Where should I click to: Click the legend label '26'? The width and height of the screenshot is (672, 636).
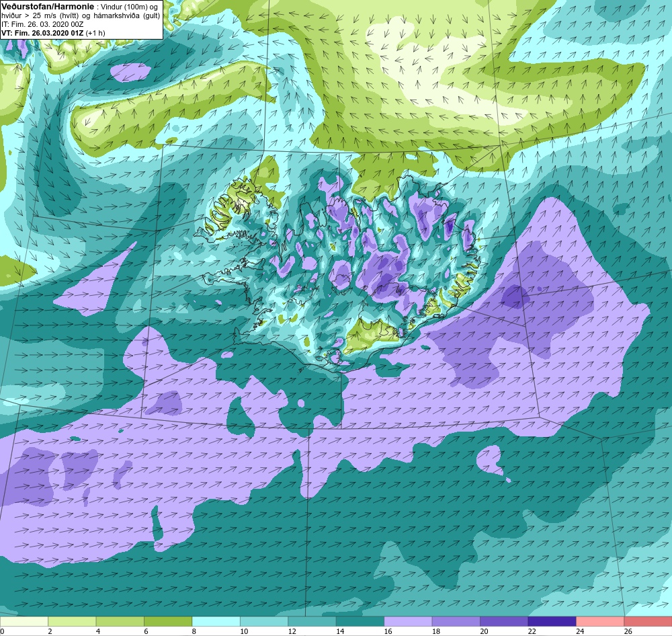click(x=628, y=631)
